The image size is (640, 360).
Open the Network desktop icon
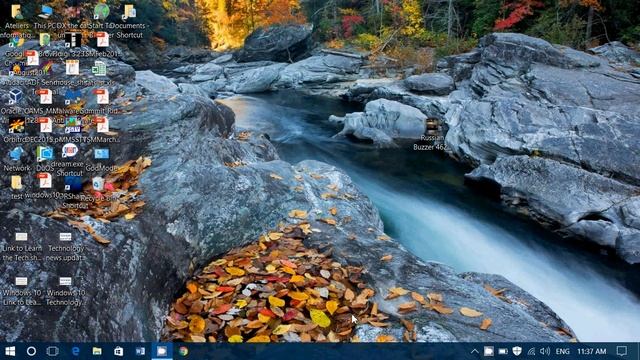click(x=17, y=154)
